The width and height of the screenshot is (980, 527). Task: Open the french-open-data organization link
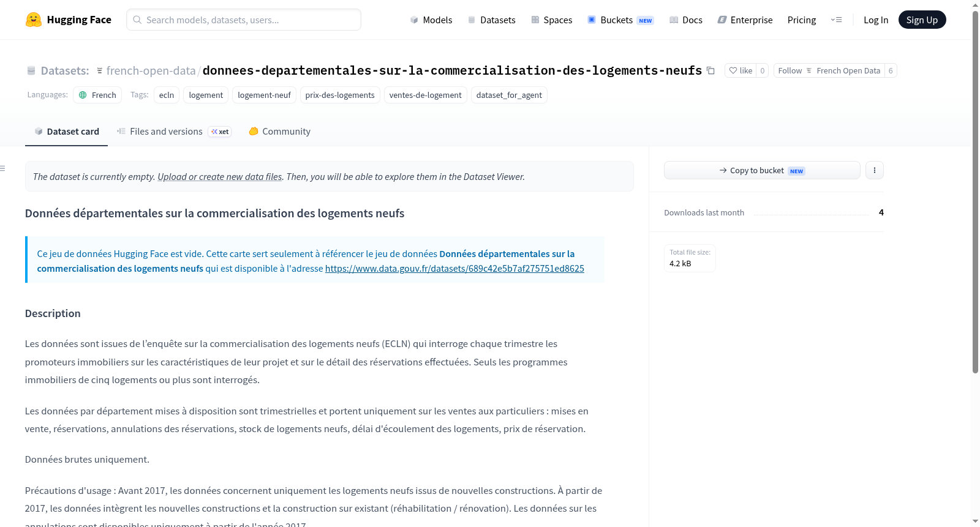click(151, 71)
